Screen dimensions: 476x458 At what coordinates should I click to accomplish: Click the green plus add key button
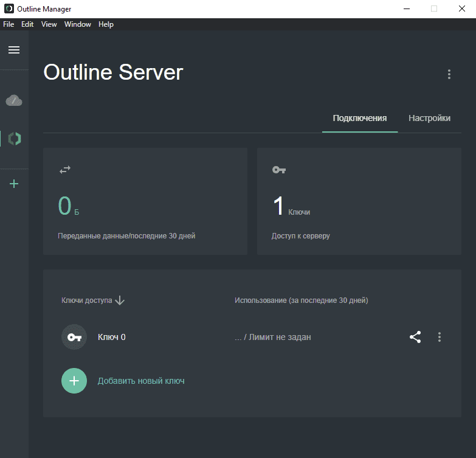point(74,381)
